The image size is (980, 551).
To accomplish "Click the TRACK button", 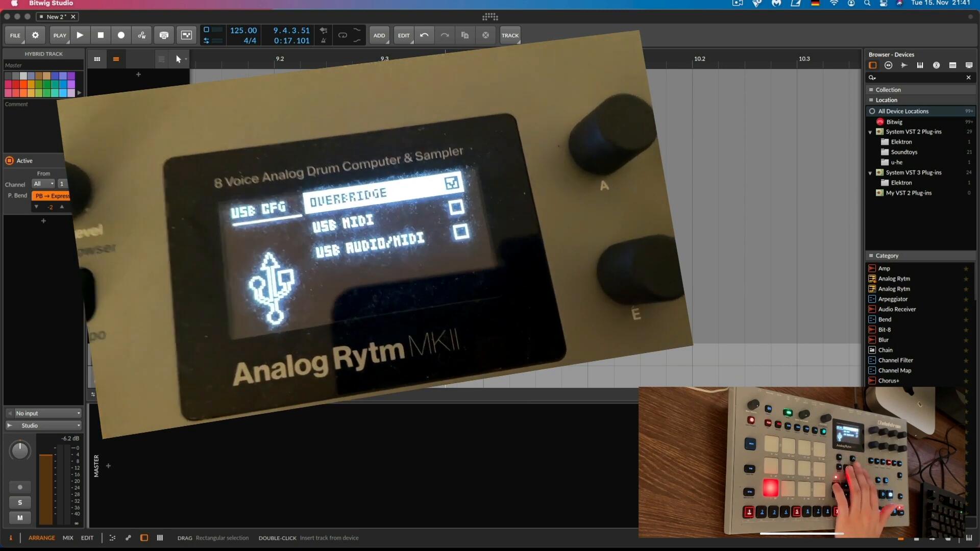I will coord(509,35).
